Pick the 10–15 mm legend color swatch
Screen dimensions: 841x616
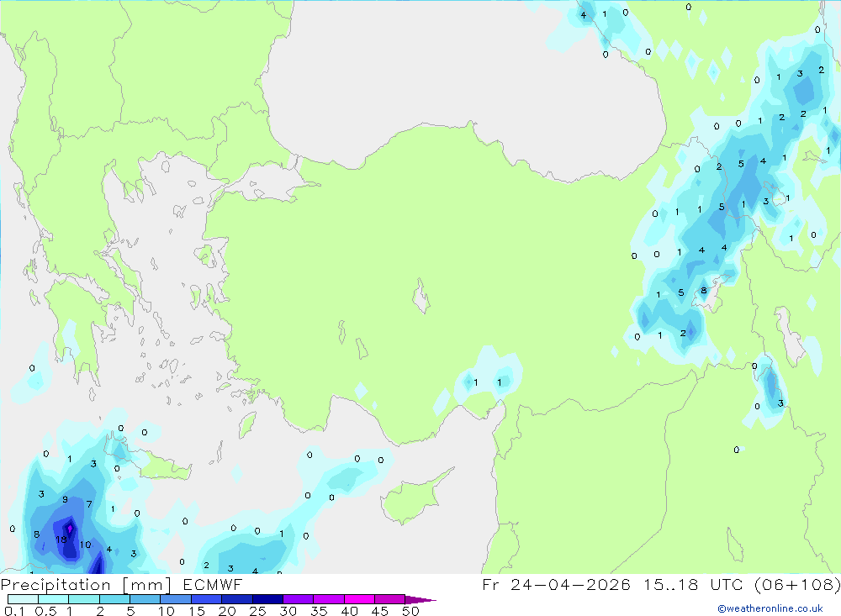point(176,599)
